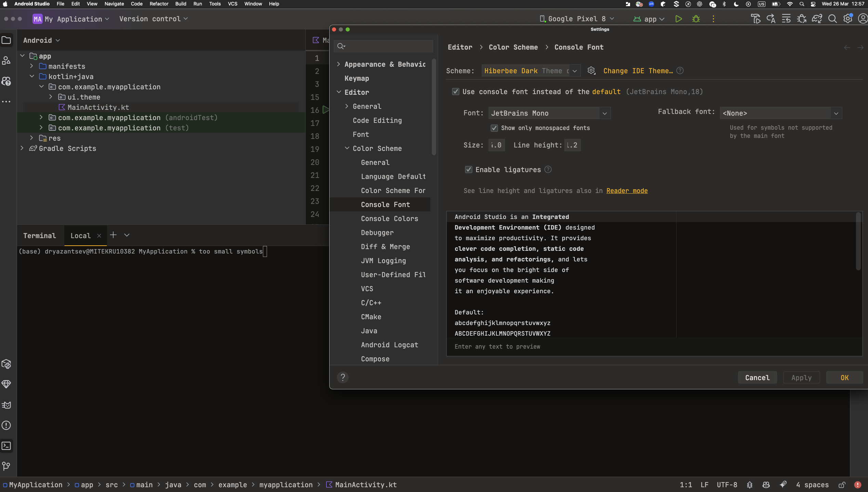Click the Run app play icon
Viewport: 868px width, 492px height.
click(679, 19)
